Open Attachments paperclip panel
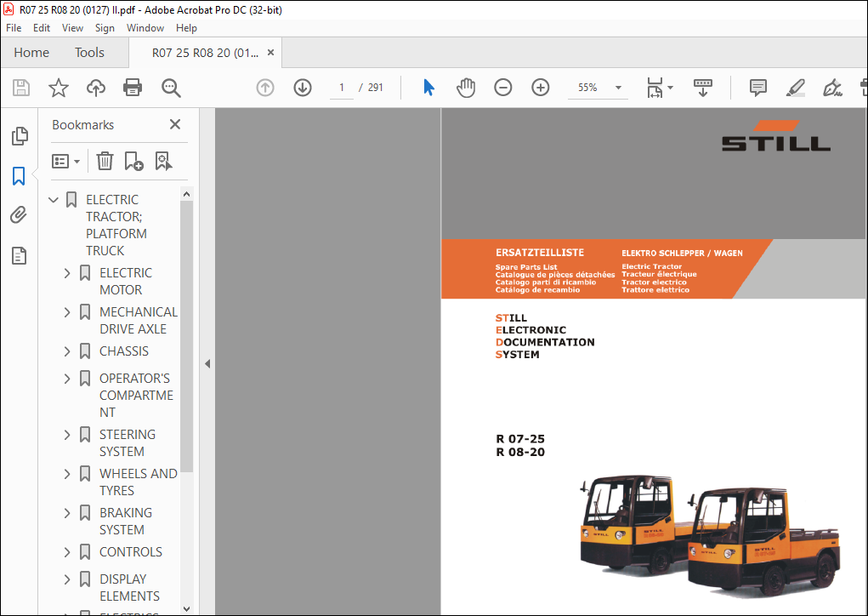The image size is (868, 616). (x=19, y=215)
